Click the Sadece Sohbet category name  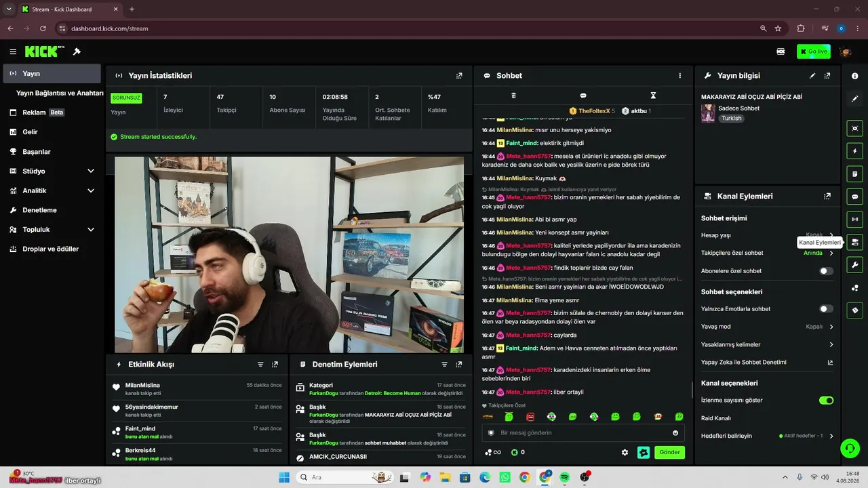click(739, 108)
